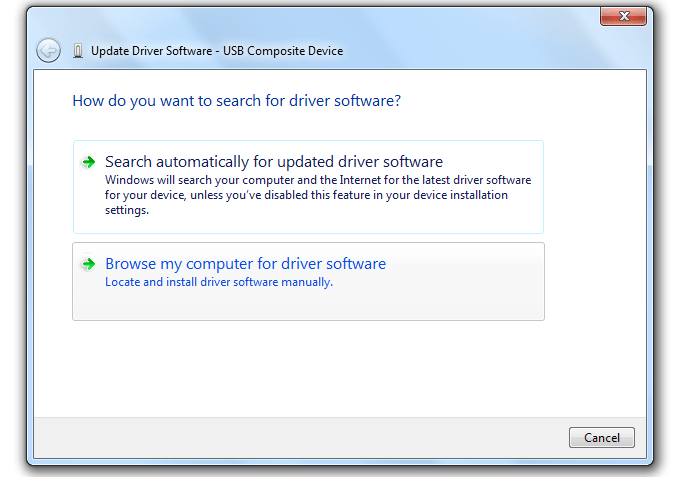Click the gray footer bar left of Cancel

click(300, 437)
